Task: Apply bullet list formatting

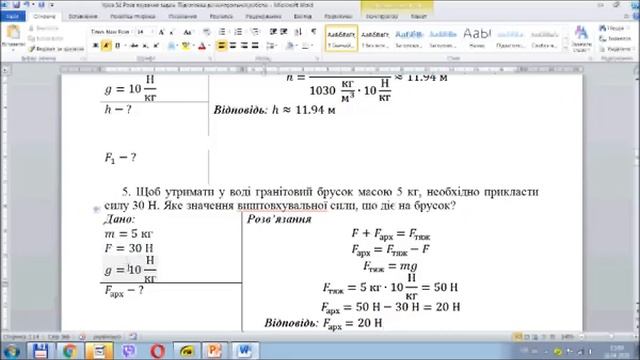Action: coord(222,32)
